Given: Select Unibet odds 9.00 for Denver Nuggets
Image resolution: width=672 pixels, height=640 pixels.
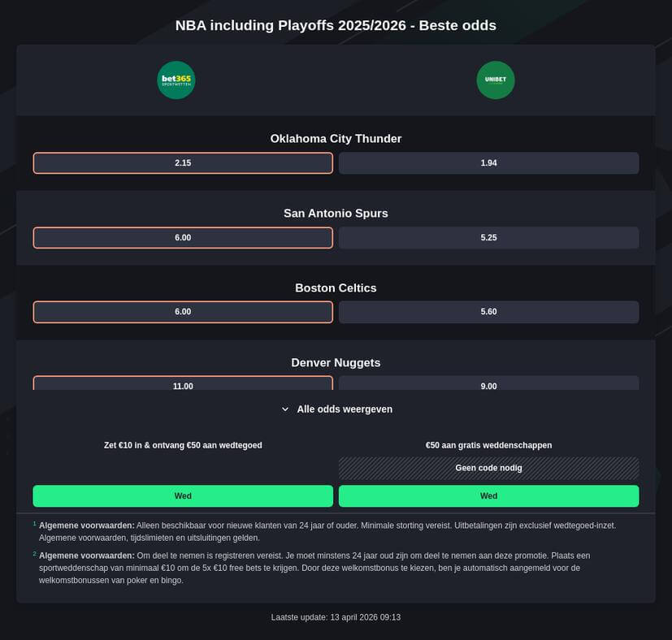Looking at the screenshot, I should tap(488, 383).
